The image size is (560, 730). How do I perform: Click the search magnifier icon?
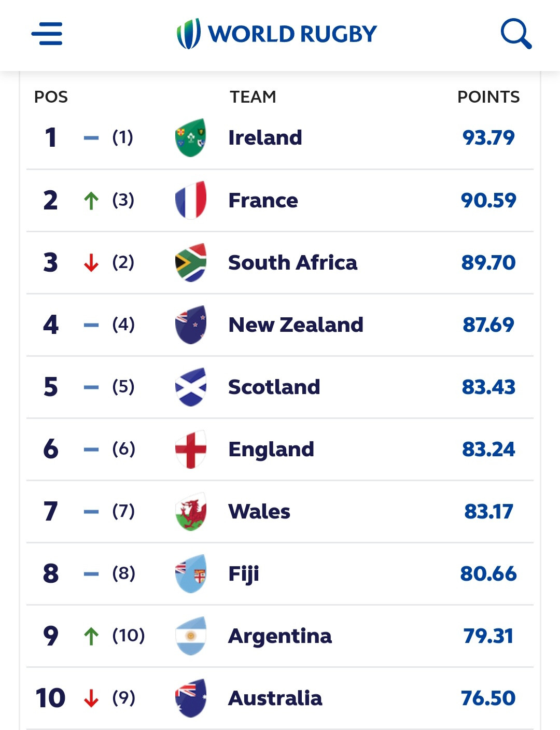[x=516, y=34]
